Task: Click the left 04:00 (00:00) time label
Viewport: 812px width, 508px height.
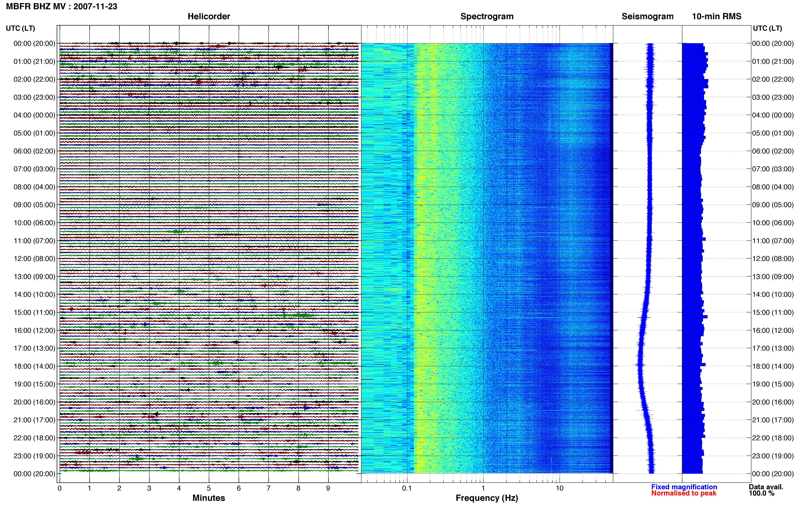Action: (34, 115)
